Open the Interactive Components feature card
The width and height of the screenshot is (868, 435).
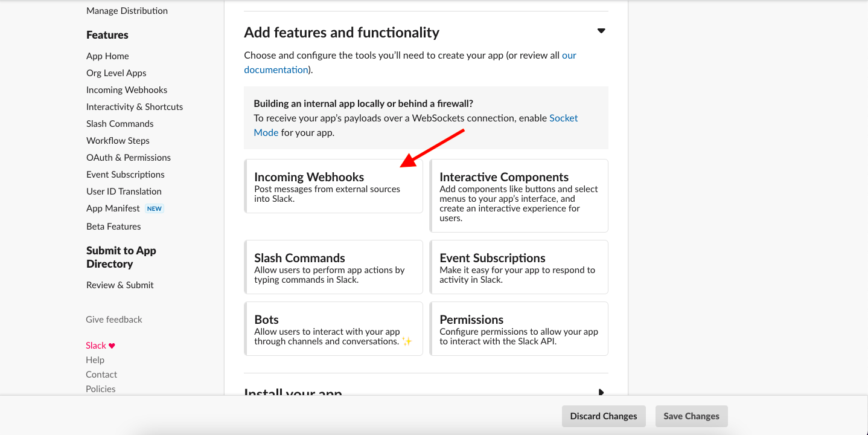[519, 196]
